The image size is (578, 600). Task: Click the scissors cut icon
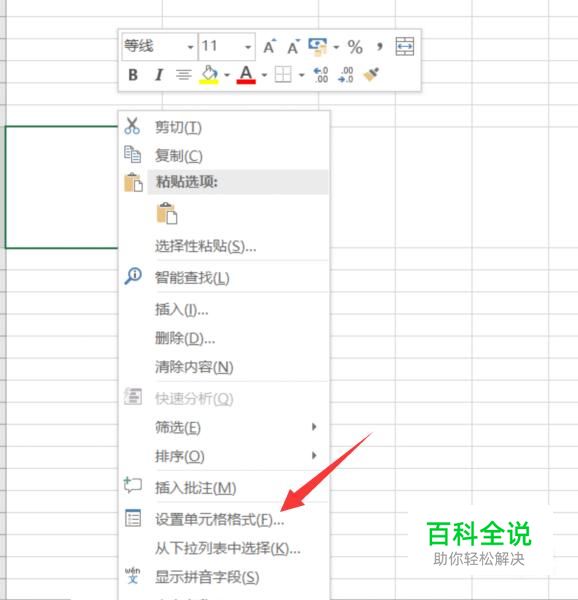[x=132, y=126]
